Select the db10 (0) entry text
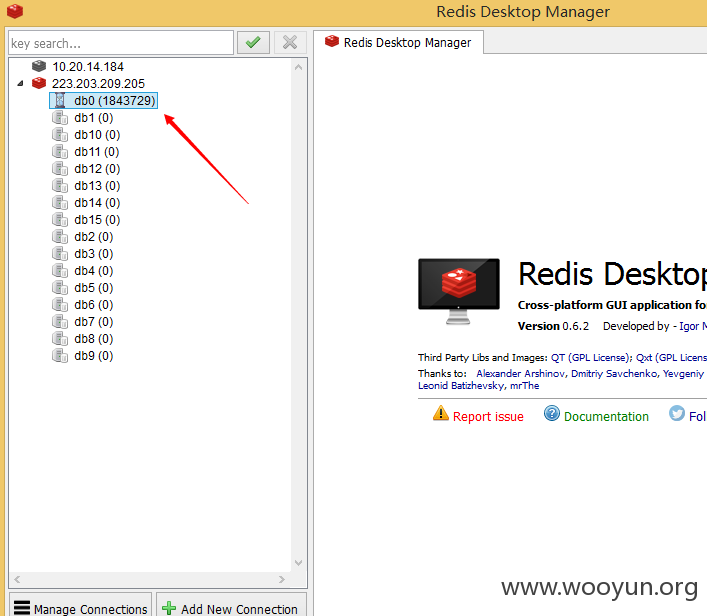Image resolution: width=707 pixels, height=616 pixels. click(x=97, y=135)
